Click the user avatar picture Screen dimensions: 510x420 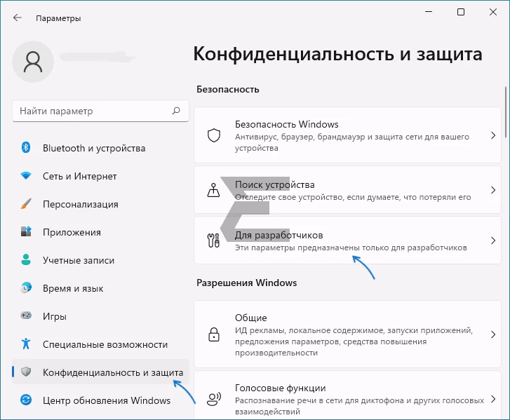(x=33, y=62)
